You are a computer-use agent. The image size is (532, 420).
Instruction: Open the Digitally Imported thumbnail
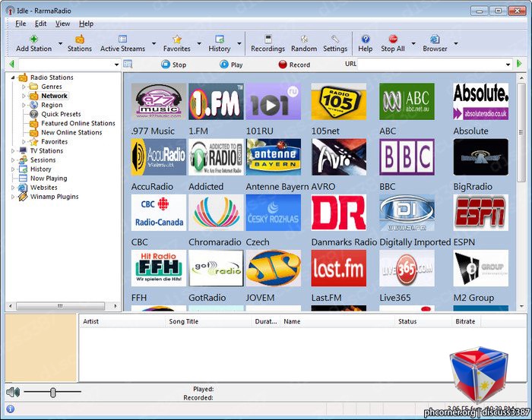pyautogui.click(x=407, y=213)
